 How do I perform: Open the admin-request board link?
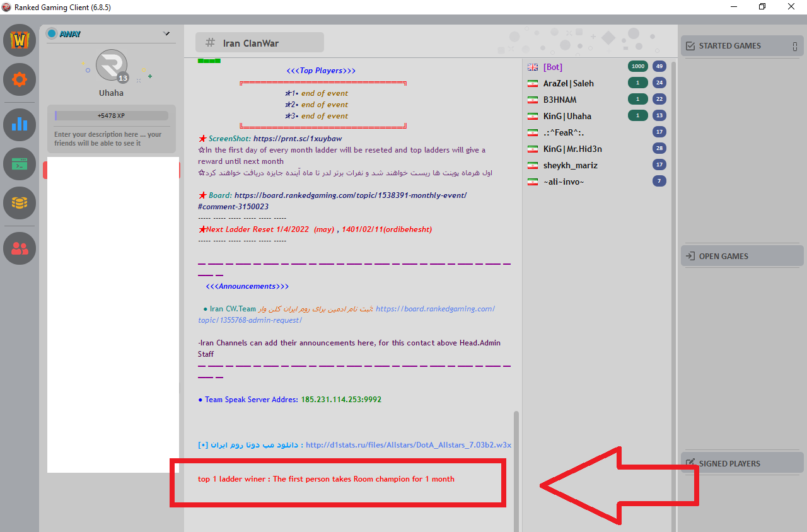(x=347, y=315)
